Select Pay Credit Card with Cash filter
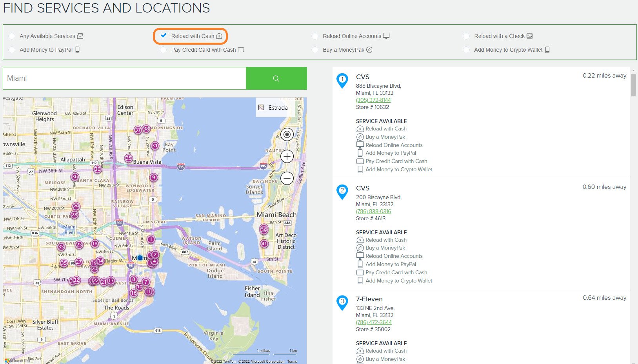The width and height of the screenshot is (638, 364). (202, 50)
